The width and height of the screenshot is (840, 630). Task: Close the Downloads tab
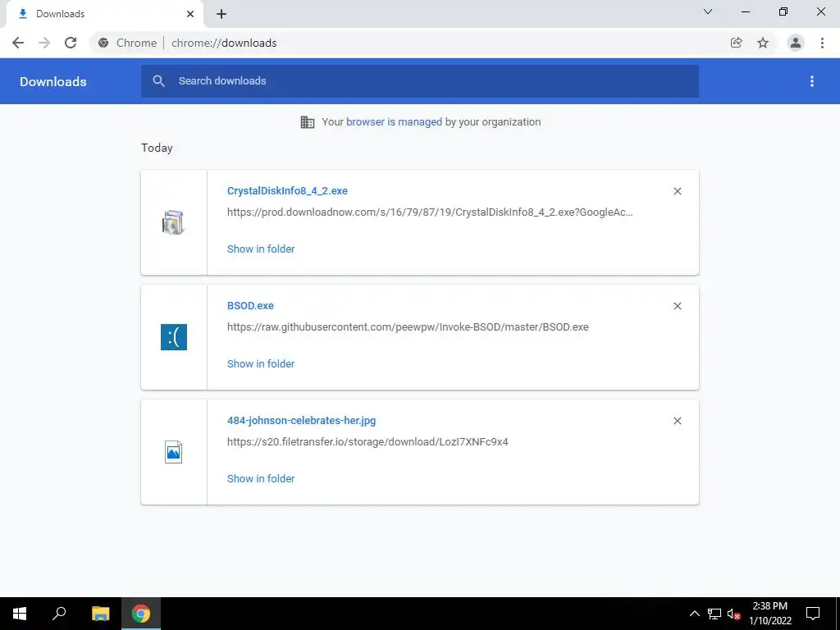190,14
